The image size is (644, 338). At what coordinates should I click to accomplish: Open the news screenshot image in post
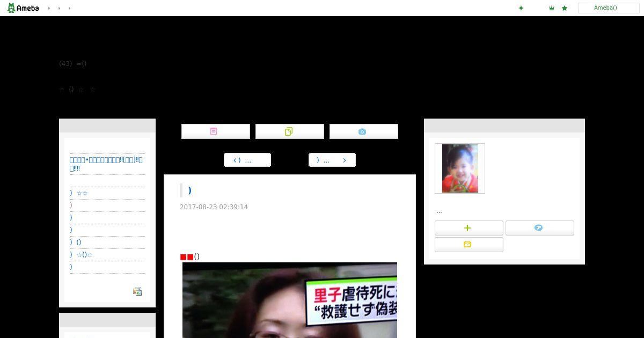(290, 300)
